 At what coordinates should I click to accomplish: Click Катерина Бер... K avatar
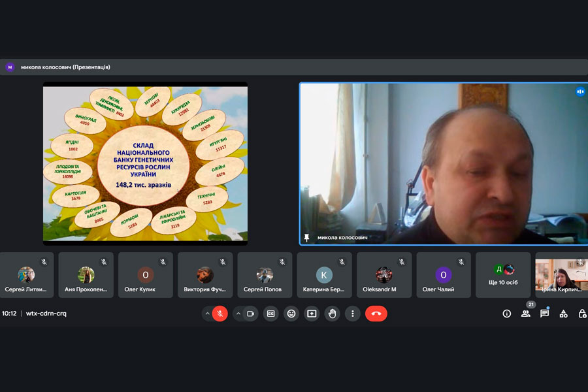324,275
